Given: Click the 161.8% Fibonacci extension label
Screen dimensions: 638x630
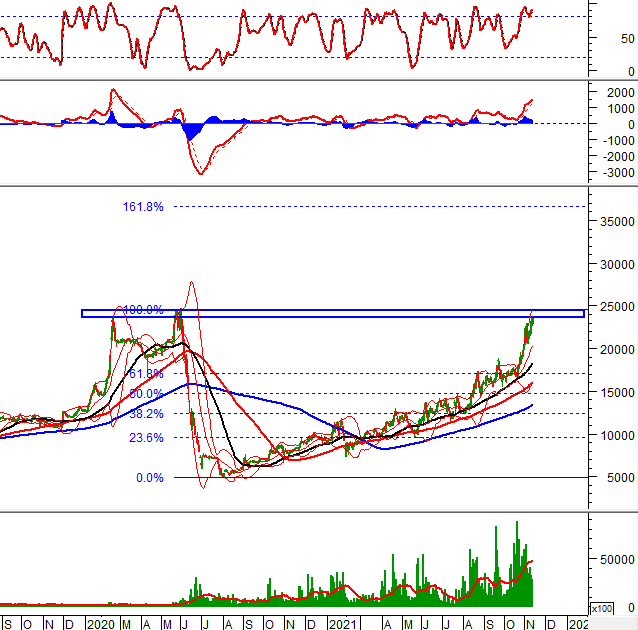Looking at the screenshot, I should tap(143, 207).
